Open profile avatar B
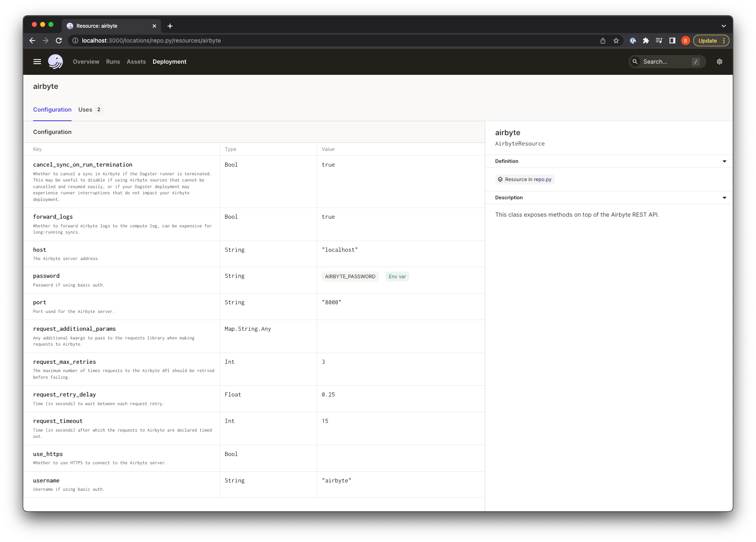 pyautogui.click(x=686, y=41)
